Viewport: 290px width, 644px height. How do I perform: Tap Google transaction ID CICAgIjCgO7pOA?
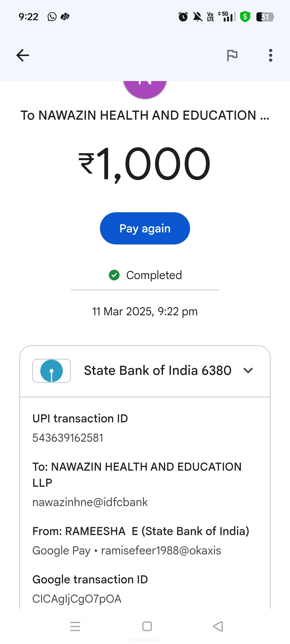click(77, 599)
